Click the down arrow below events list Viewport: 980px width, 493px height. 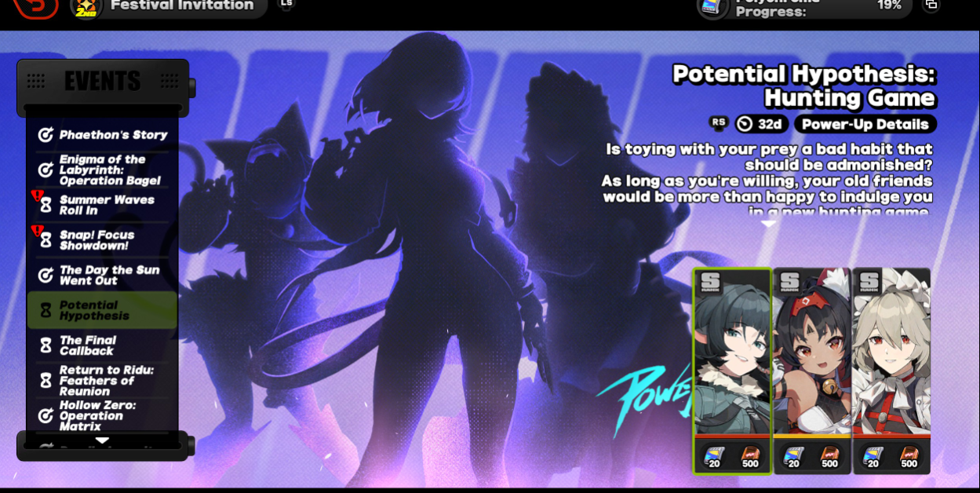pos(102,440)
